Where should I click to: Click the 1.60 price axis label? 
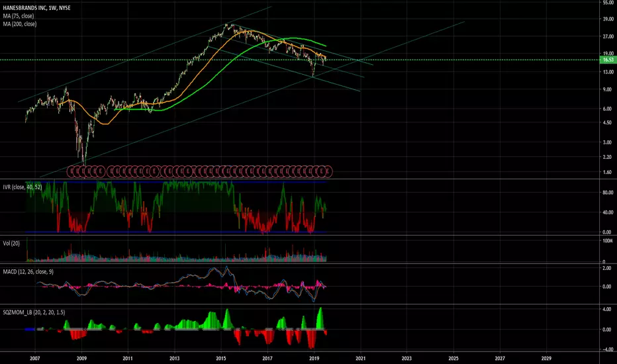coord(608,172)
